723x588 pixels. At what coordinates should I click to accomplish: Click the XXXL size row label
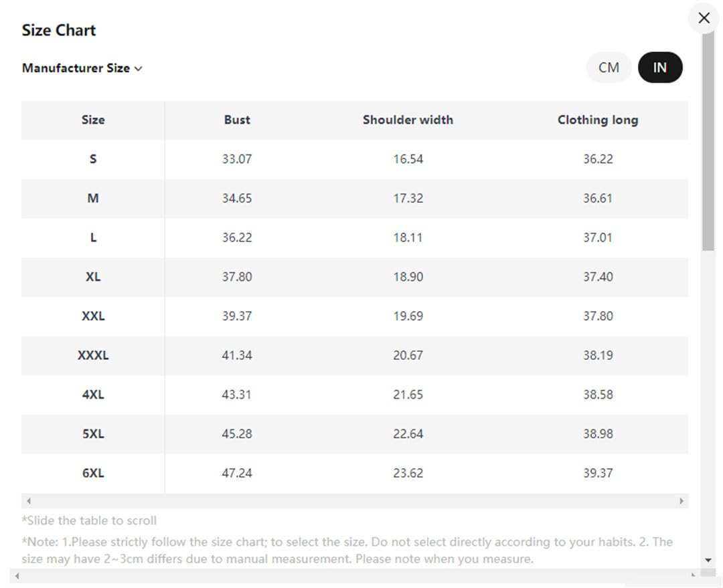click(x=93, y=355)
